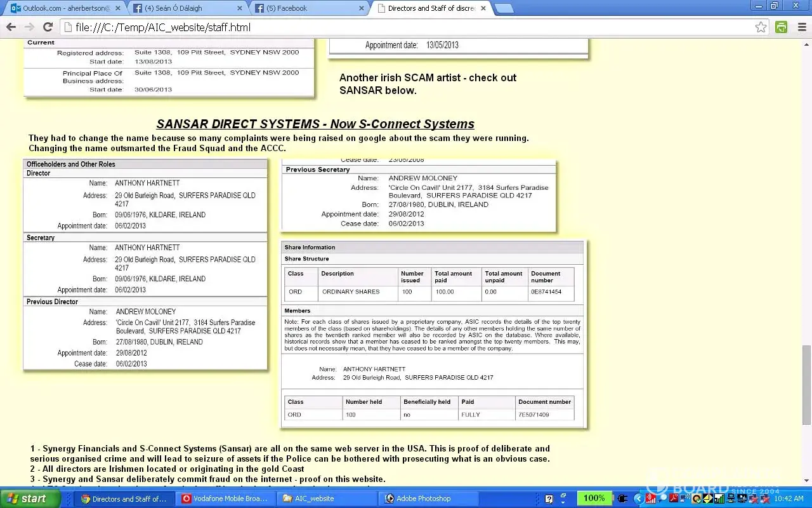Open the Windows Start menu
This screenshot has width=812, height=508.
(x=32, y=498)
